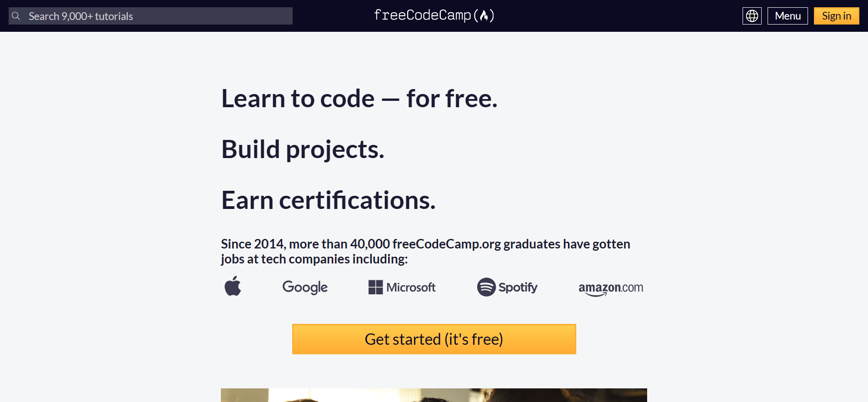
Task: Click the 'Learn to code — for free.' heading
Action: [x=359, y=99]
